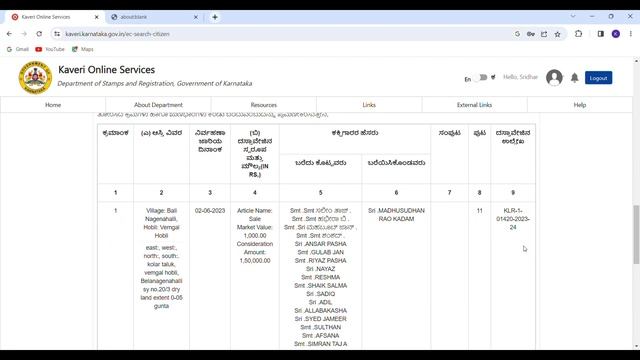This screenshot has height=360, width=640.
Task: Open the Chrome profile avatar
Action: (616, 34)
